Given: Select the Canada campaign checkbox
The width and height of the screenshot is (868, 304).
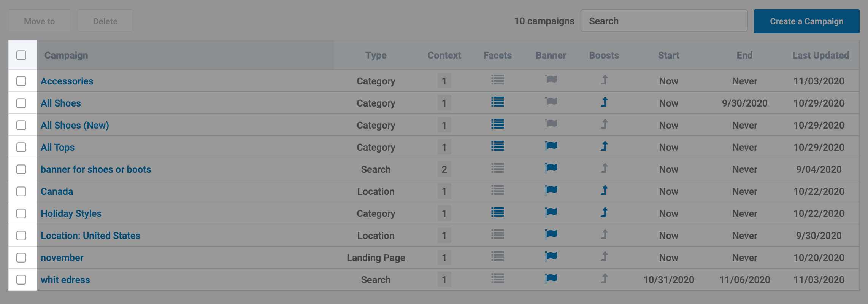Looking at the screenshot, I should pos(21,191).
